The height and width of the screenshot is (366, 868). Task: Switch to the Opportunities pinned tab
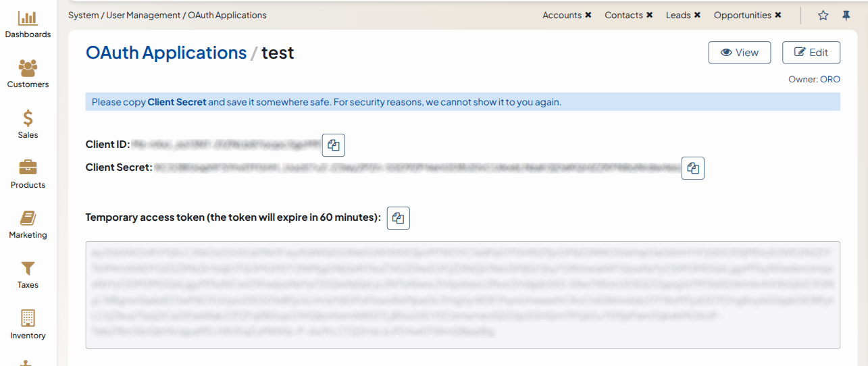742,16
